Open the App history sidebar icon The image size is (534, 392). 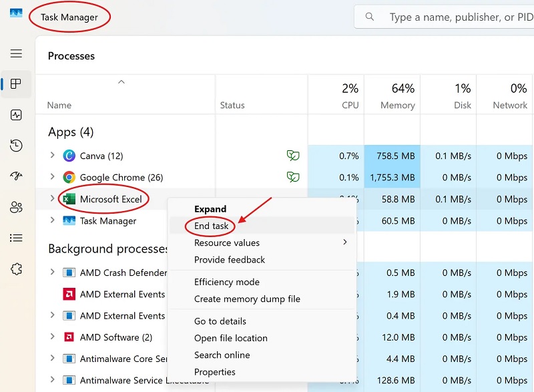[16, 146]
